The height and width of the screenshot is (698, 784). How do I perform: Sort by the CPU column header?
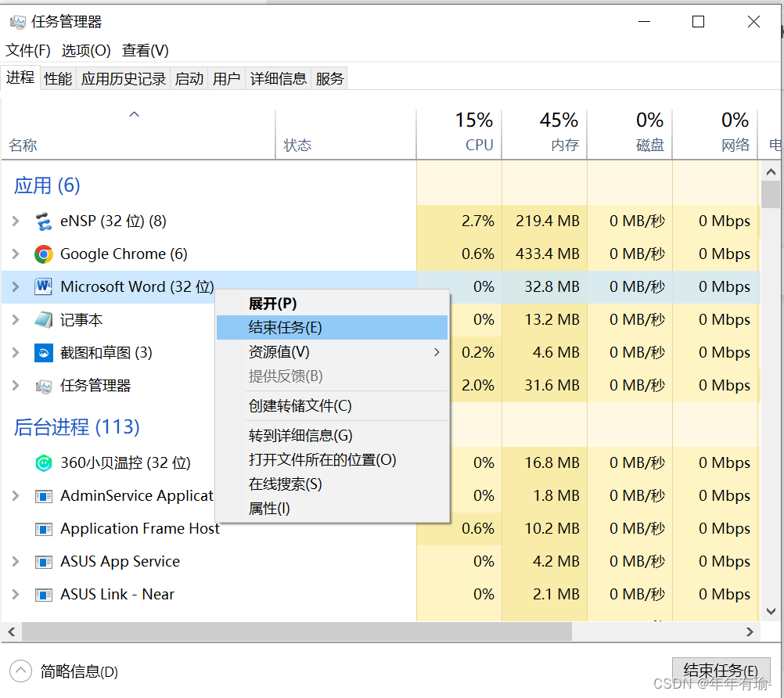(459, 134)
